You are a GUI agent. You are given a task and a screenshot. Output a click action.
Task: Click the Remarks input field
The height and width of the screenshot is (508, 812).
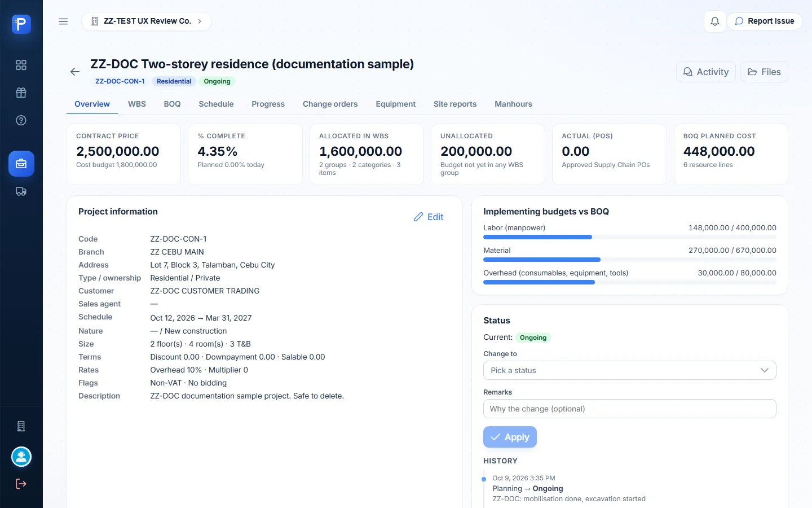(630, 409)
